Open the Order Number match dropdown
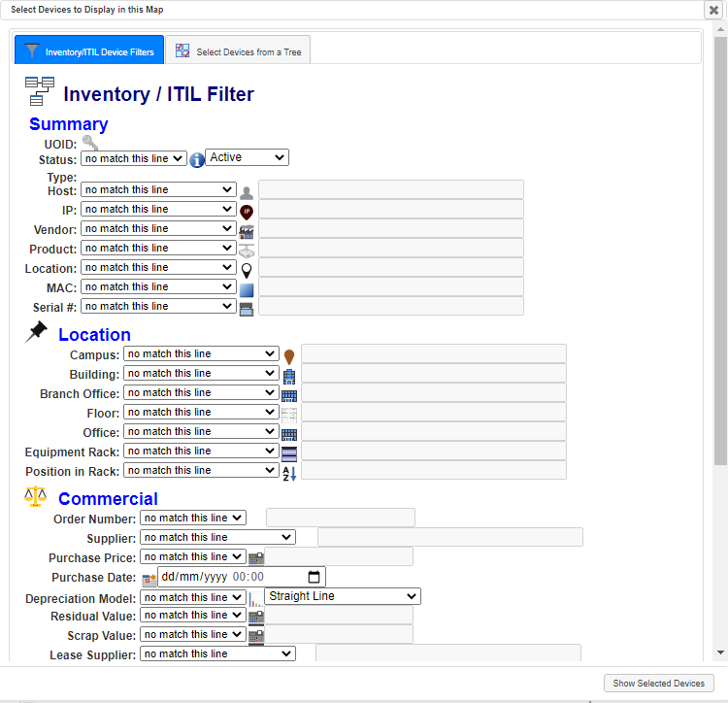The image size is (728, 703). click(193, 519)
